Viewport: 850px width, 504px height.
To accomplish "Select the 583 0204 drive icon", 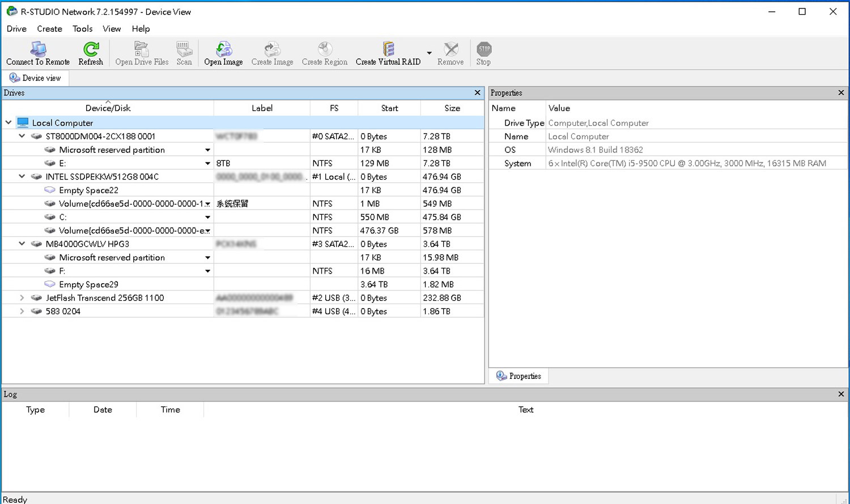I will (x=36, y=311).
